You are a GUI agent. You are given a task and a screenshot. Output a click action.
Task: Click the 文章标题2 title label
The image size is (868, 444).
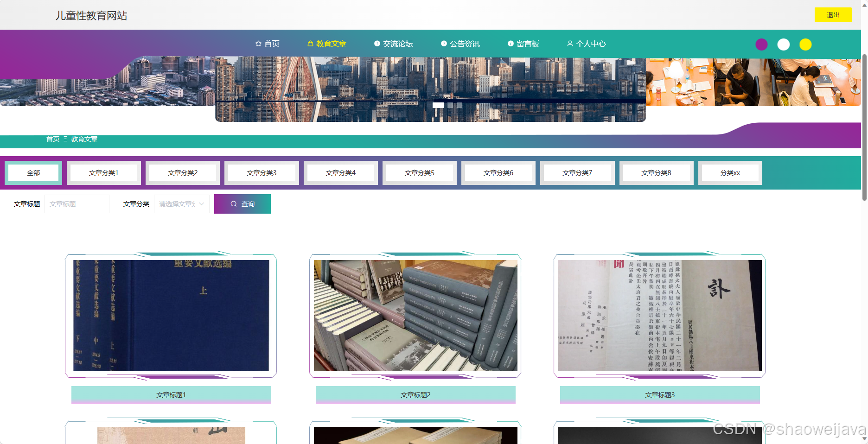pos(415,395)
